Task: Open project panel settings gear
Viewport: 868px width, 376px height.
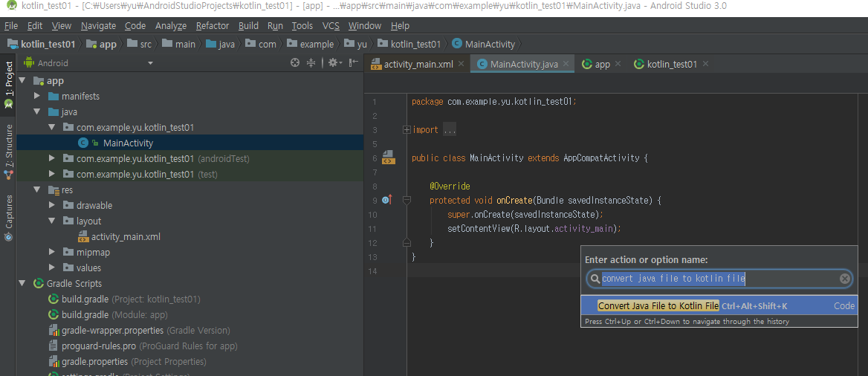Action: coord(334,63)
